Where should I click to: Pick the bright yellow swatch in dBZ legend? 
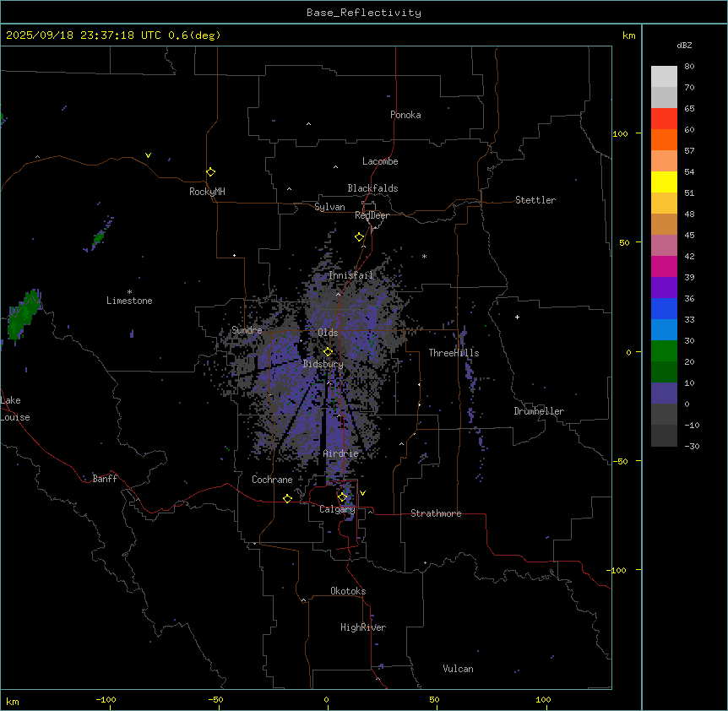pyautogui.click(x=664, y=182)
